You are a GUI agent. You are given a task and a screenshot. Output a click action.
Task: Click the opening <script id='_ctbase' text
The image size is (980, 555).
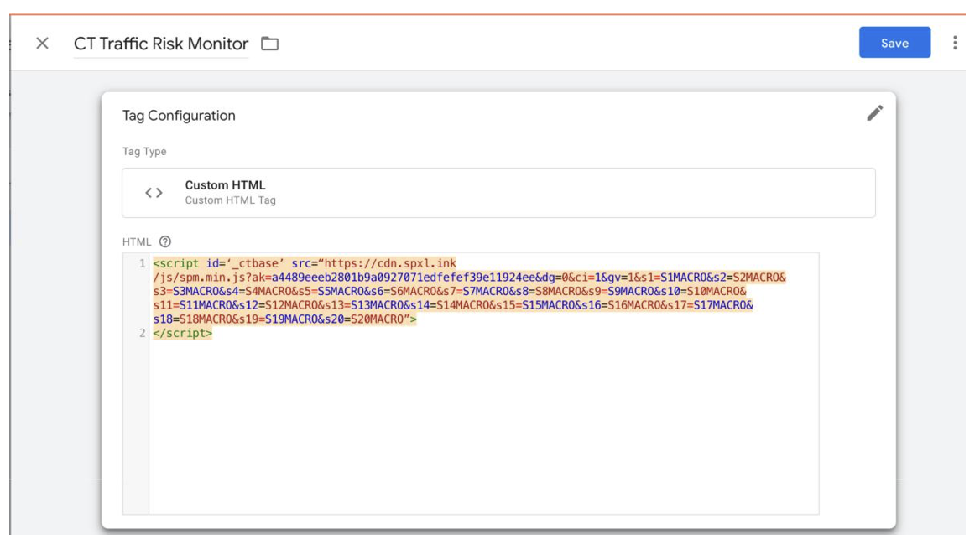[x=219, y=263]
